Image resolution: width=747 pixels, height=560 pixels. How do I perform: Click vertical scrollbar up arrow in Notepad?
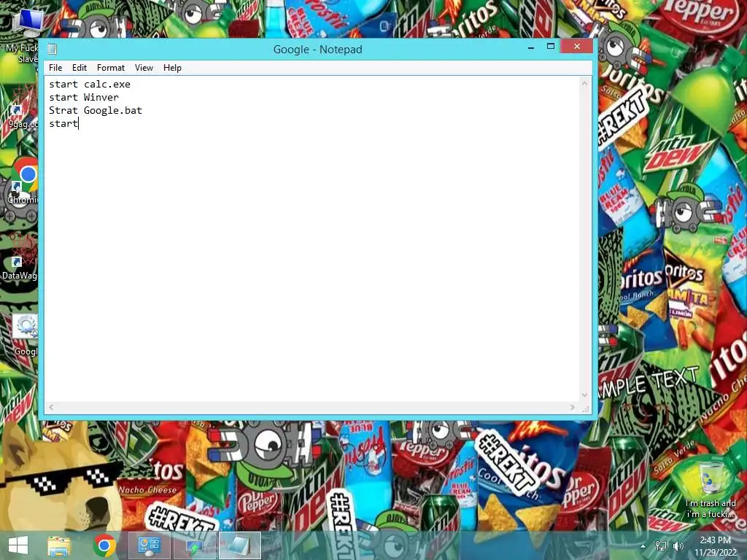584,83
